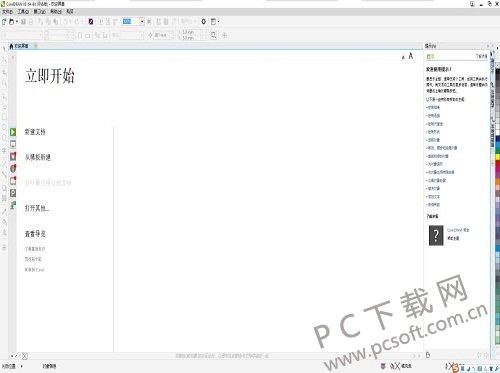The width and height of the screenshot is (500, 373).
Task: Click the question mark help thumbnail
Action: pyautogui.click(x=436, y=235)
